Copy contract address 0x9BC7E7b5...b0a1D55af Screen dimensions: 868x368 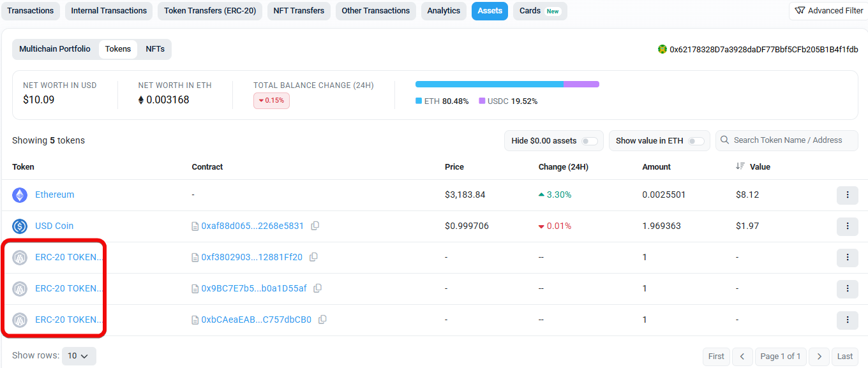coord(317,288)
